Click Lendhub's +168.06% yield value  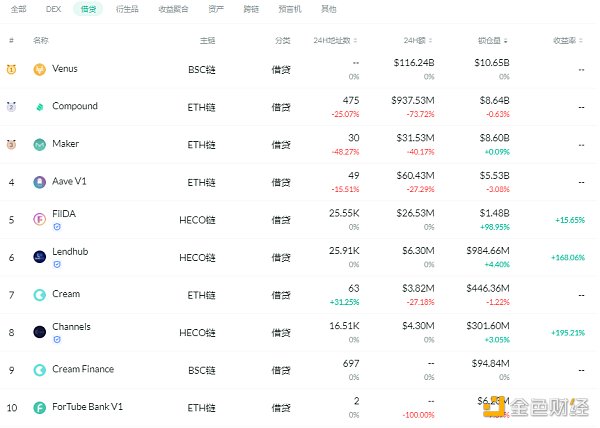(x=568, y=258)
